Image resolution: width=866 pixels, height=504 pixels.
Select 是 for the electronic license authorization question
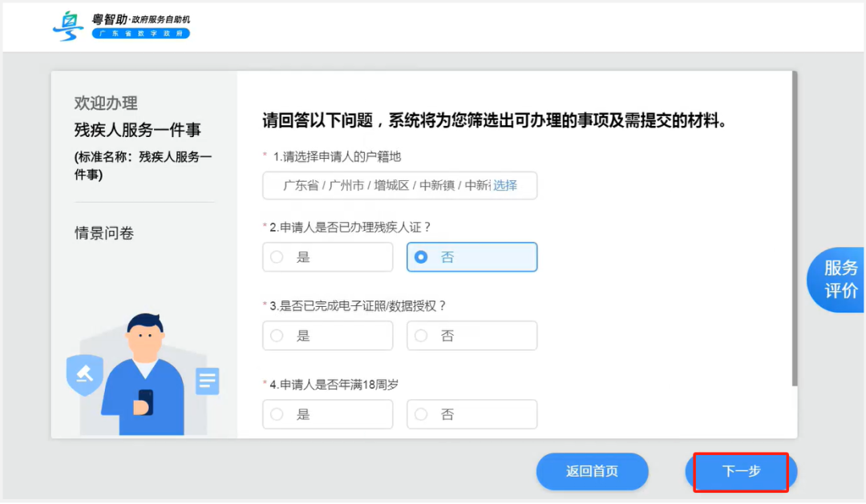pyautogui.click(x=327, y=335)
